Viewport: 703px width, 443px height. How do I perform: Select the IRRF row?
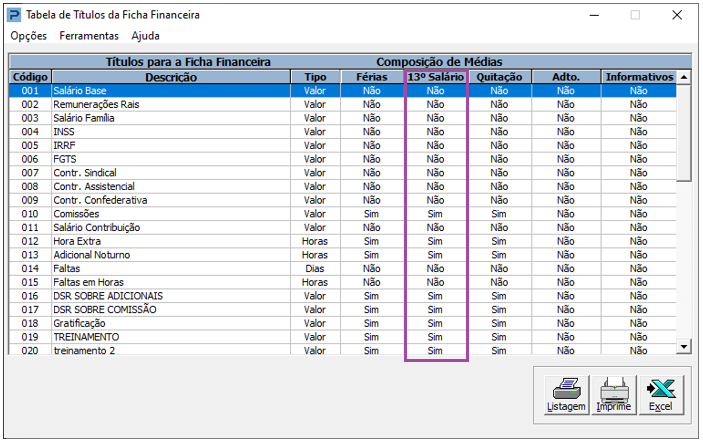(343, 145)
